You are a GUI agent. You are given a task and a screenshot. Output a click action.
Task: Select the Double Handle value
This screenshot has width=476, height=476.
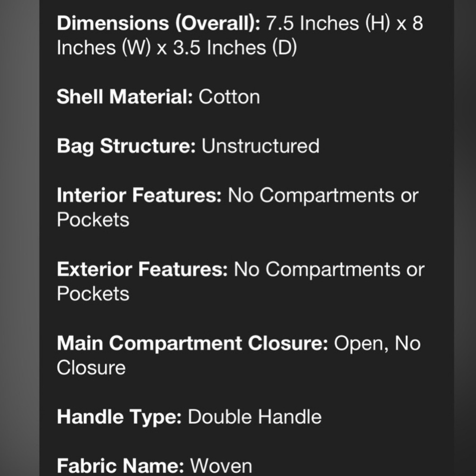[255, 417]
